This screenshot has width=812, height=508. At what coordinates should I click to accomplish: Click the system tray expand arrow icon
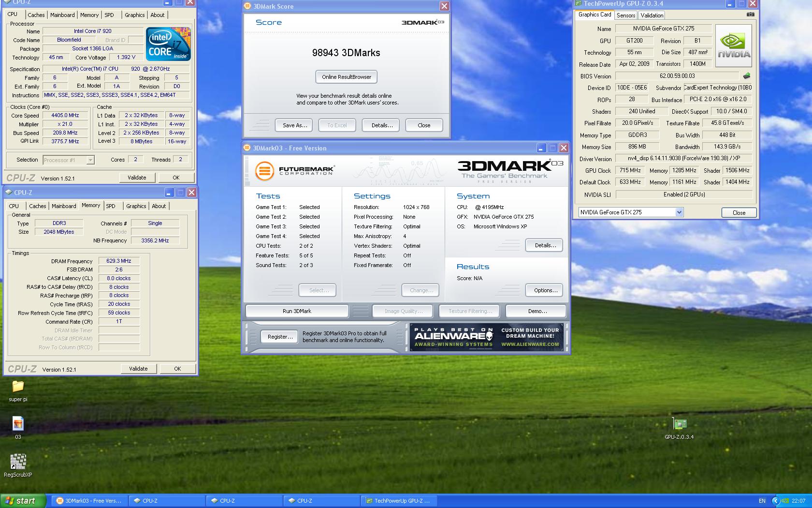pyautogui.click(x=776, y=501)
